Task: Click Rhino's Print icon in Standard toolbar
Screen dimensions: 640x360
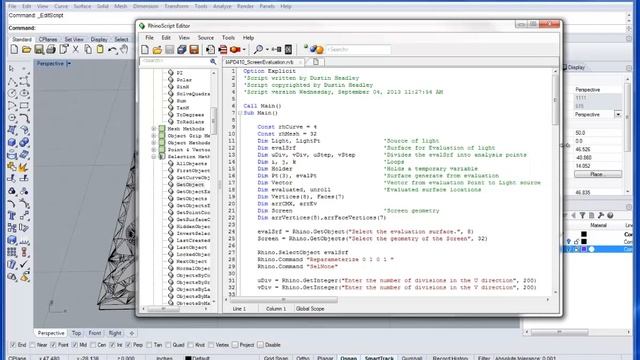Action: point(51,50)
